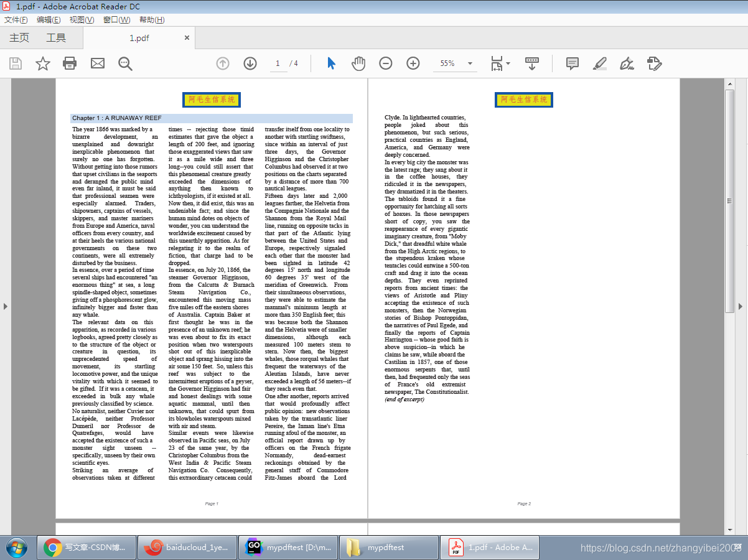Print the document with the printer icon
Screen dimensions: 748x560
(x=70, y=63)
